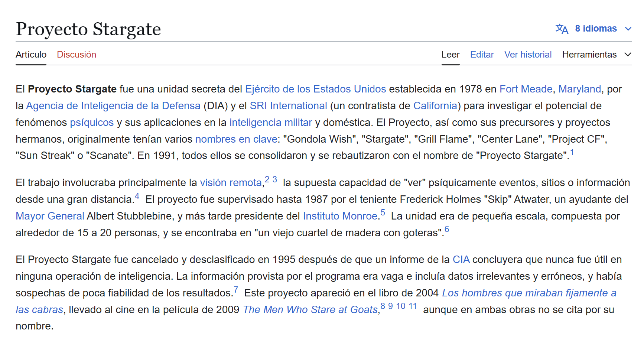Open Agencia de Inteligencia de la Defensa link
The height and width of the screenshot is (351, 644).
113,106
